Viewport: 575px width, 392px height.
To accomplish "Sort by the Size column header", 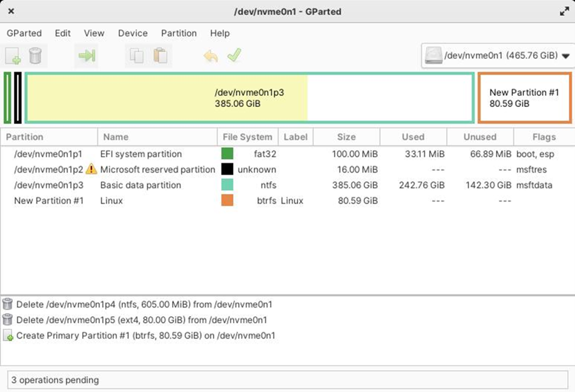I will [x=346, y=137].
